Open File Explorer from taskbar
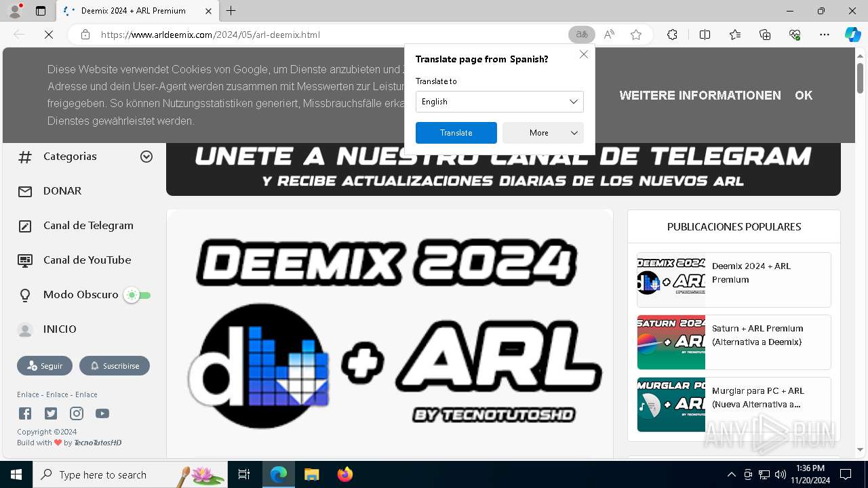Viewport: 868px width, 488px height. point(311,474)
